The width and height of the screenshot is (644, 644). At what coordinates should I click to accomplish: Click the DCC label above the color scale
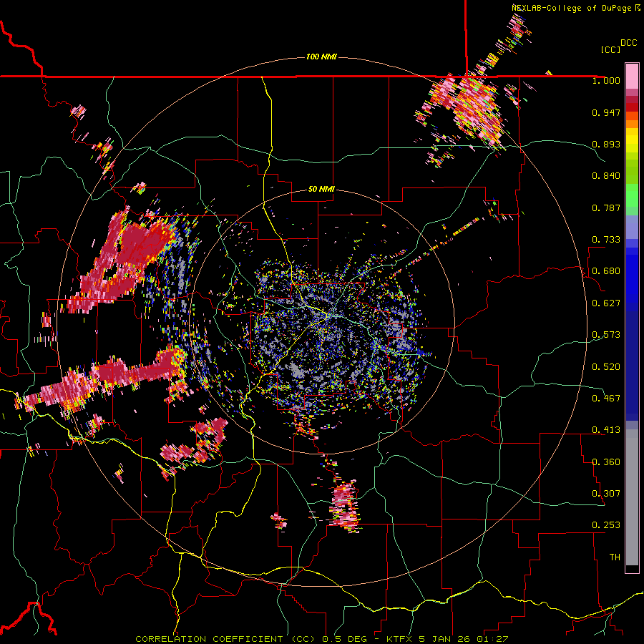tap(628, 43)
